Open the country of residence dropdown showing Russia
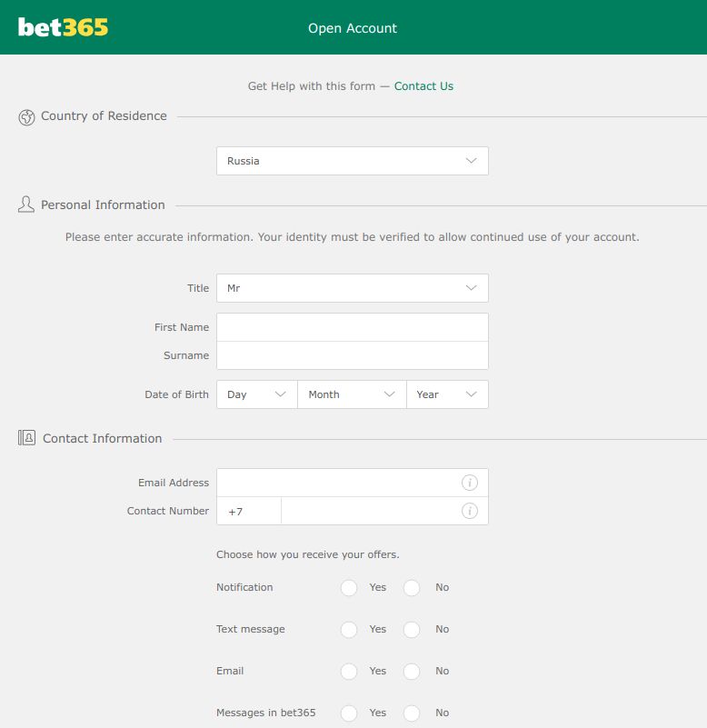707x728 pixels. click(352, 160)
